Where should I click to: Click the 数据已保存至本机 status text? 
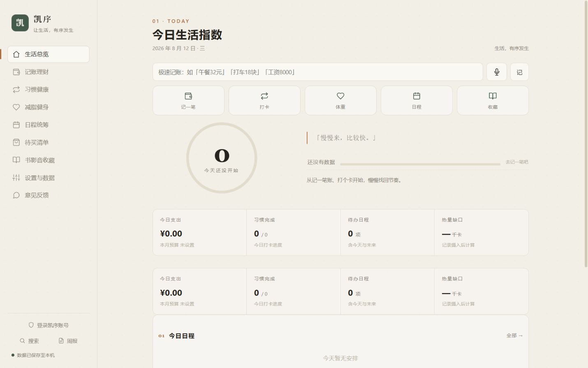click(x=36, y=355)
